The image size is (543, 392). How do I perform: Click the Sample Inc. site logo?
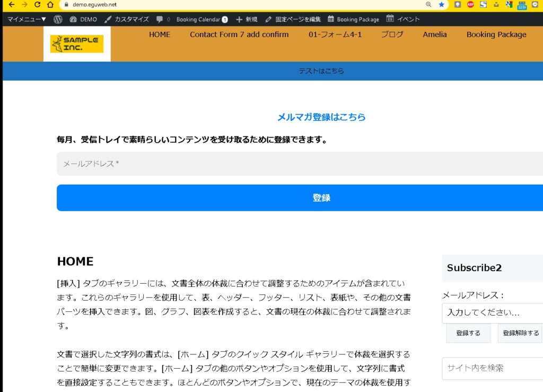click(77, 43)
